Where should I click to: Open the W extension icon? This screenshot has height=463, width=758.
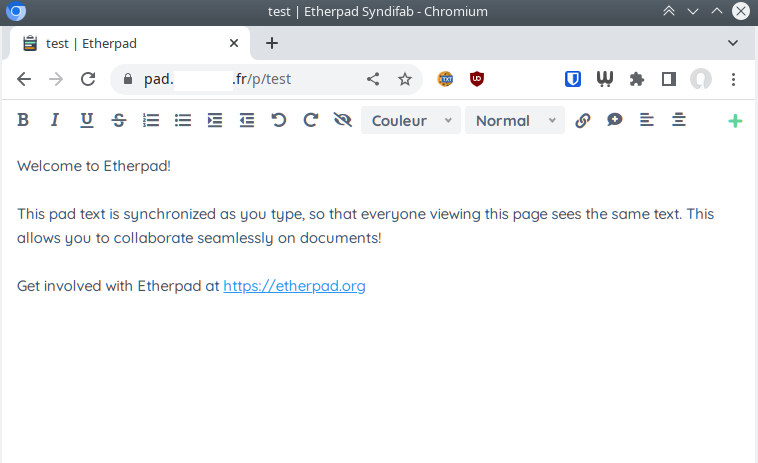tap(605, 79)
